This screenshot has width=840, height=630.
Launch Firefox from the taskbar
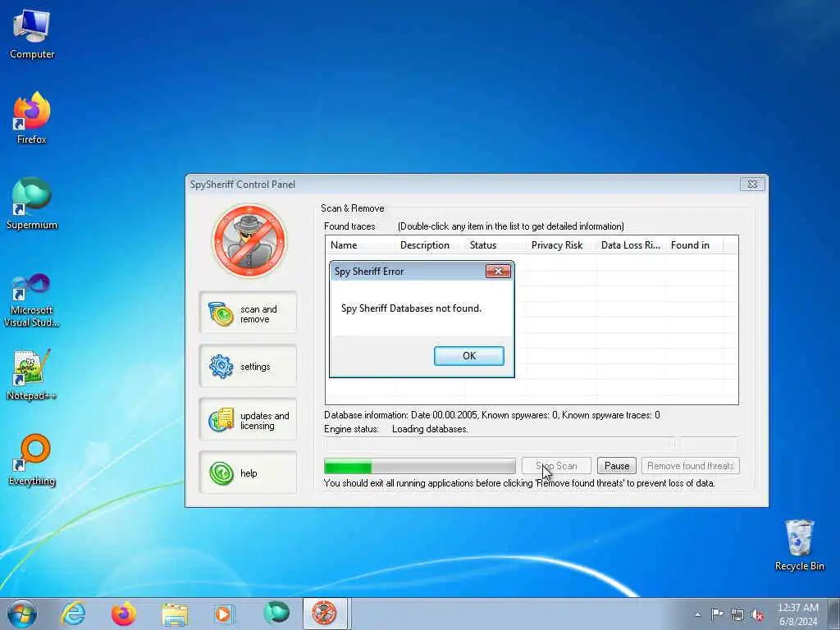click(124, 614)
